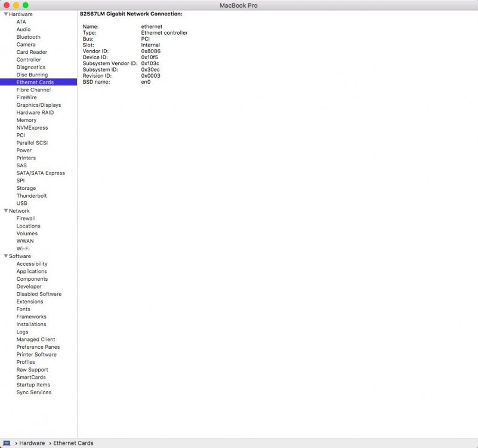Open Managed Client entry
Image resolution: width=478 pixels, height=448 pixels.
click(36, 339)
